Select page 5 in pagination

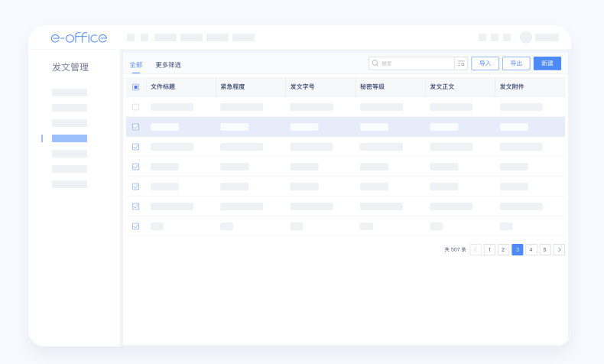point(545,249)
